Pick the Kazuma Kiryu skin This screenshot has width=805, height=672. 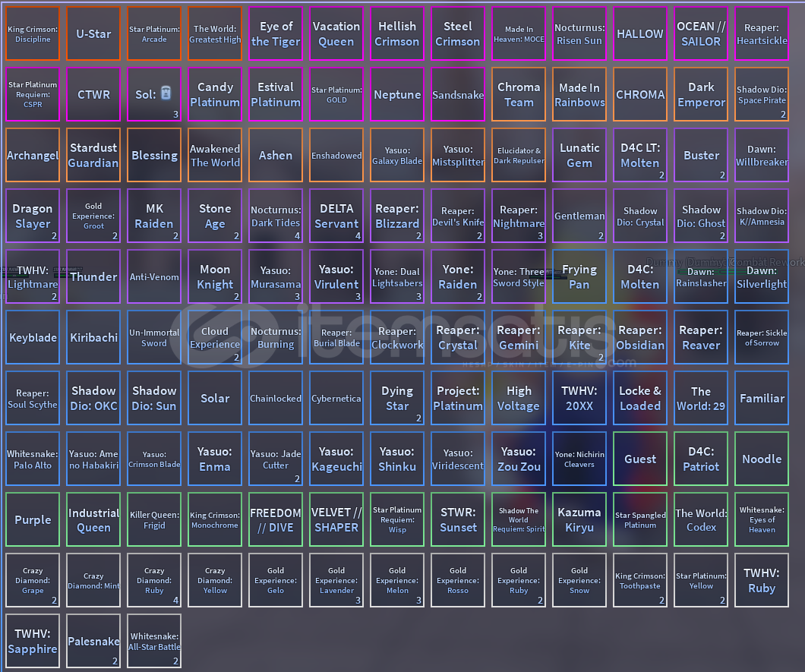click(x=579, y=519)
